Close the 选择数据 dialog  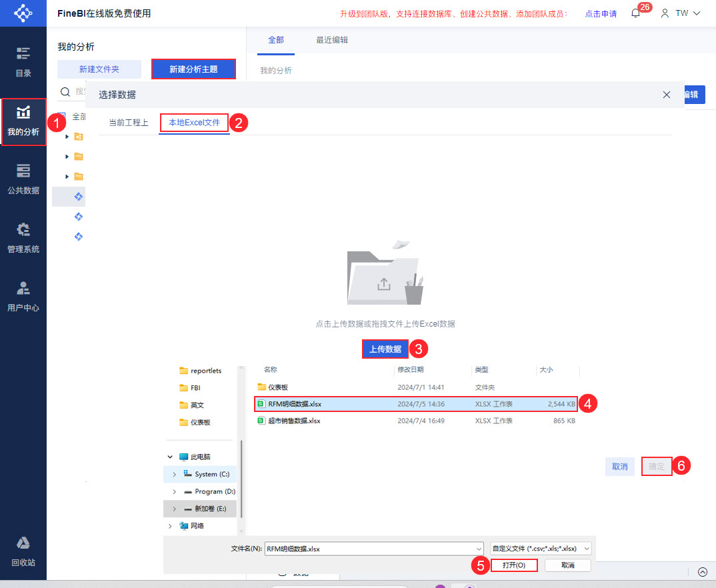[667, 95]
